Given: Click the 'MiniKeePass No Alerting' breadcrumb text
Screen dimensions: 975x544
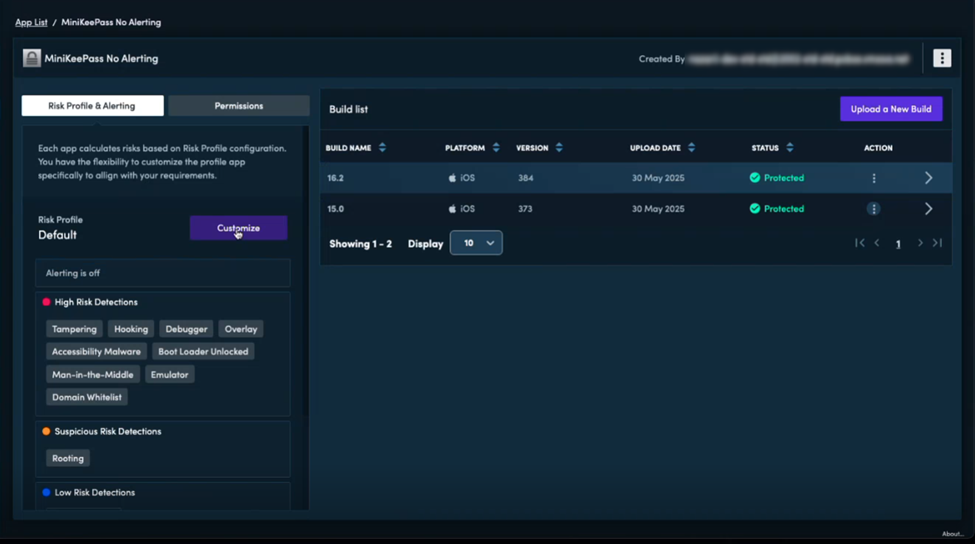Looking at the screenshot, I should pos(111,22).
